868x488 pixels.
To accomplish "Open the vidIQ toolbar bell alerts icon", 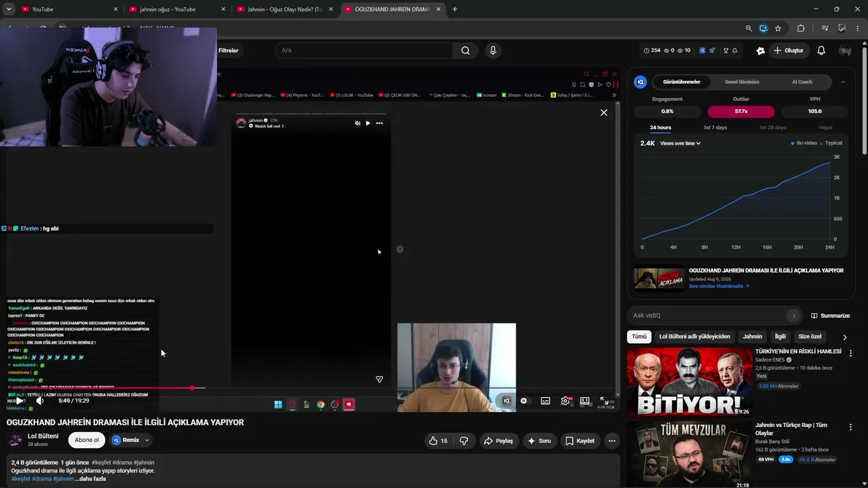I will [734, 50].
